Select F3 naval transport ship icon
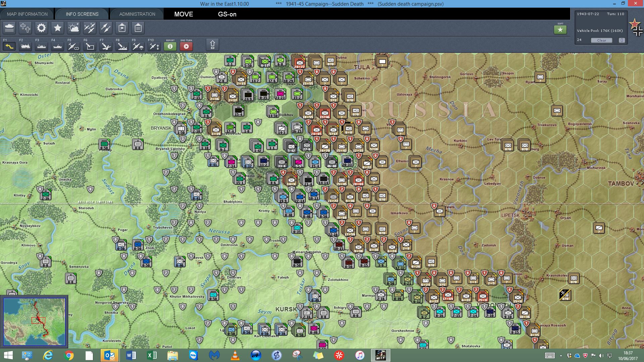The image size is (644, 362). (41, 46)
